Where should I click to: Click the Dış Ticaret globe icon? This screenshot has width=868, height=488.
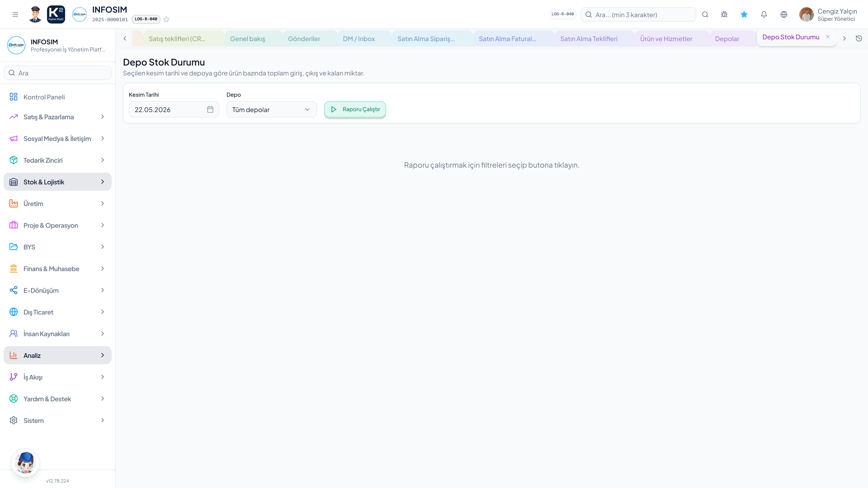click(x=14, y=312)
